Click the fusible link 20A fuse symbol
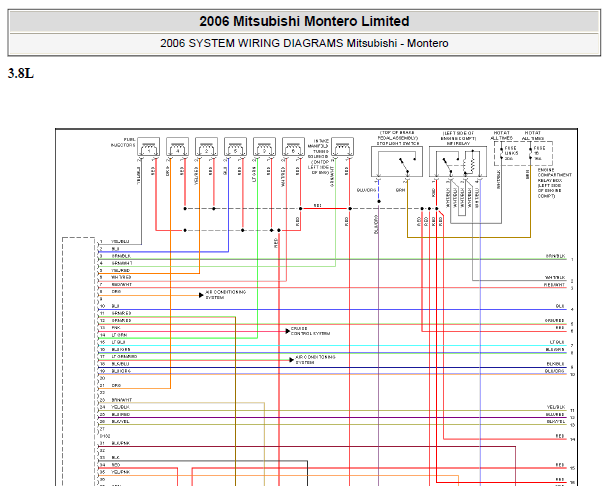607x486 pixels. (x=502, y=153)
